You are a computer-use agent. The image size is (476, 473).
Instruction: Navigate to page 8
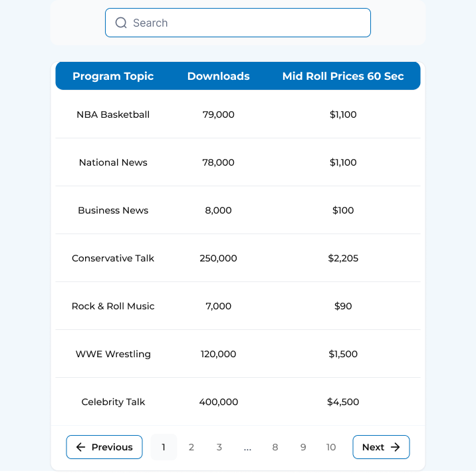275,447
